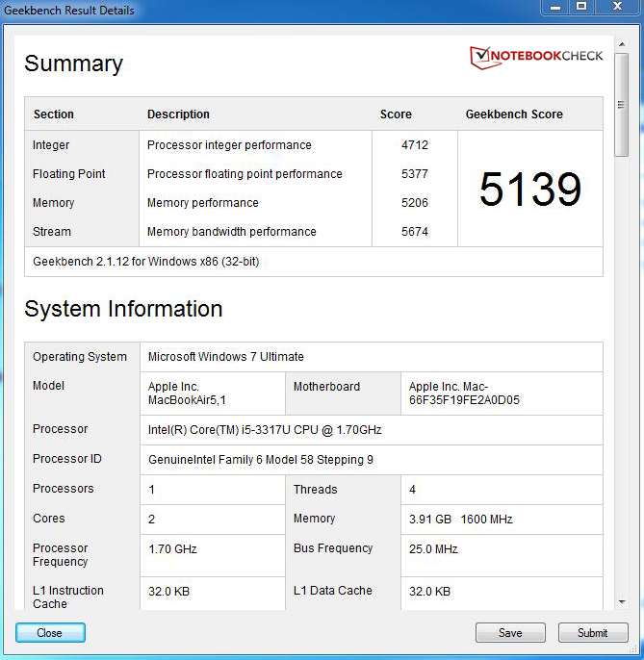The image size is (644, 660).
Task: Click the Processor ID label
Action: (67, 459)
